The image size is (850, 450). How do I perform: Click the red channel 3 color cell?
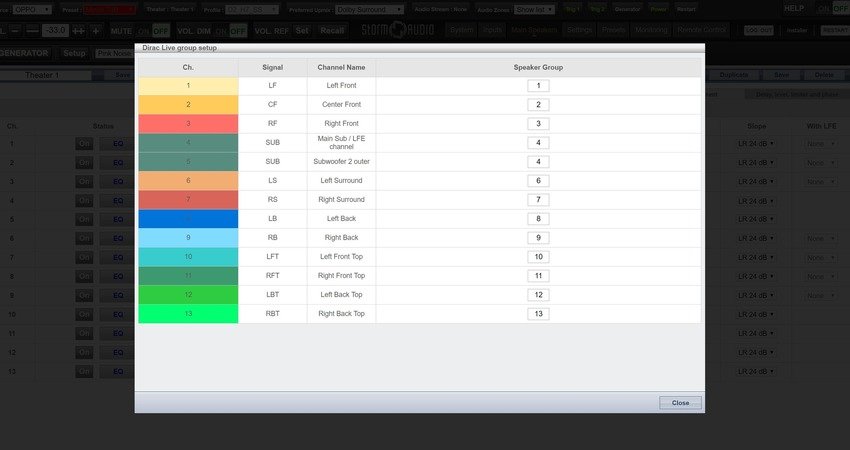point(188,124)
